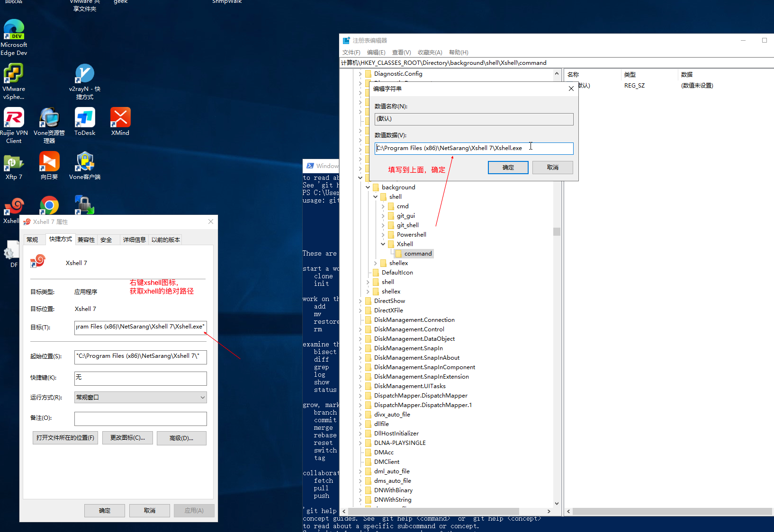Image resolution: width=774 pixels, height=532 pixels.
Task: Click the folder icon beside DefaultIcon key
Action: click(x=376, y=273)
